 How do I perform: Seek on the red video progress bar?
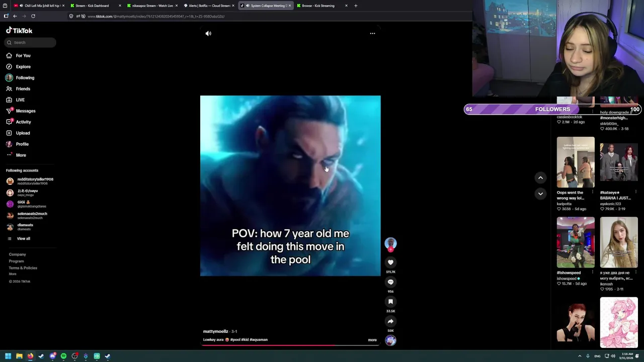tap(290, 345)
